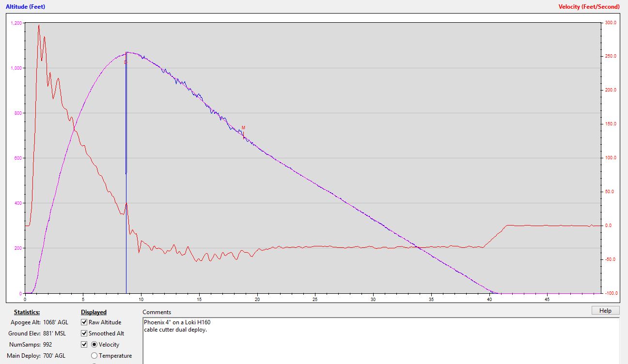Switch to the Temperature radio option
628x364 pixels.
click(x=94, y=356)
